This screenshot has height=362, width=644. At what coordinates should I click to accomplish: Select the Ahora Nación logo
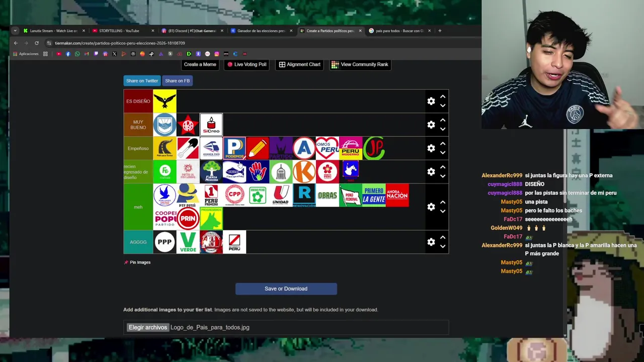point(397,195)
